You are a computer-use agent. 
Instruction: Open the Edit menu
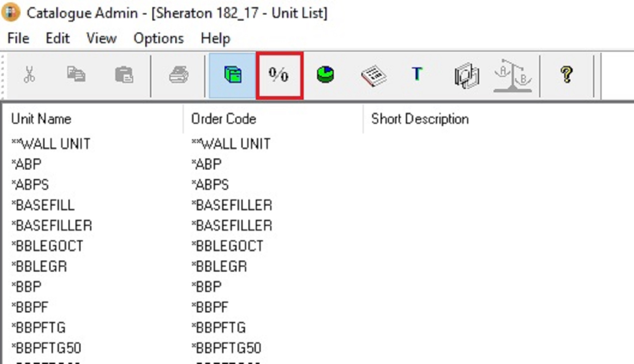[x=58, y=38]
